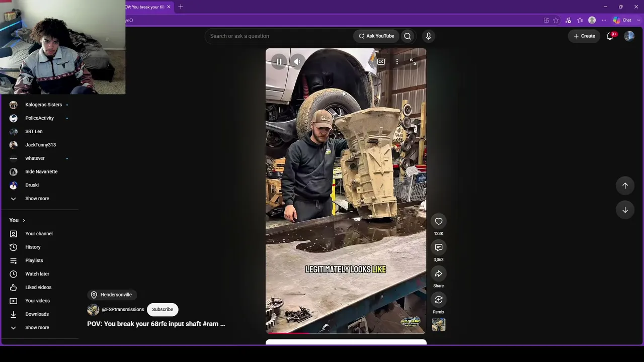The width and height of the screenshot is (644, 362).
Task: Click the PoliceActivity channel avatar
Action: click(14, 118)
